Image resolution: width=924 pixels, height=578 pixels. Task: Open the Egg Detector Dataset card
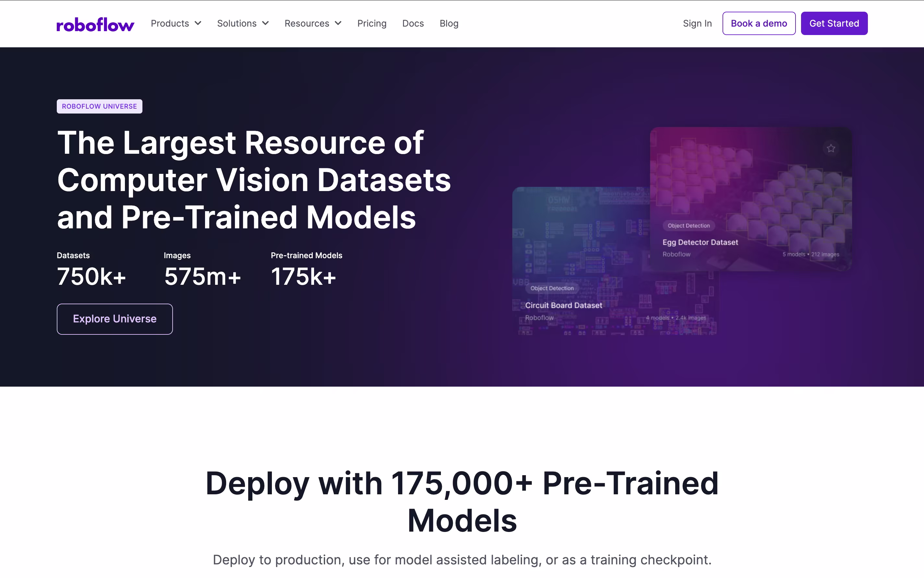(x=750, y=199)
